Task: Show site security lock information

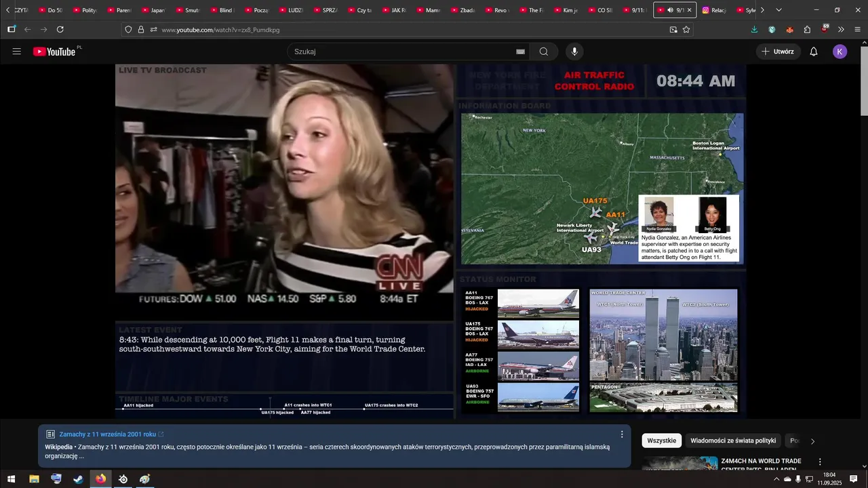Action: tap(141, 30)
